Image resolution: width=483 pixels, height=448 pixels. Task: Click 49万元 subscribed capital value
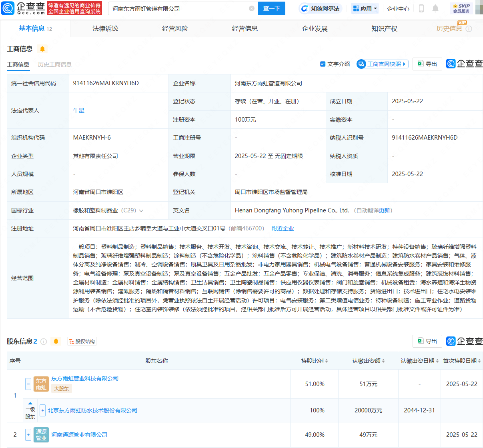coord(369,435)
